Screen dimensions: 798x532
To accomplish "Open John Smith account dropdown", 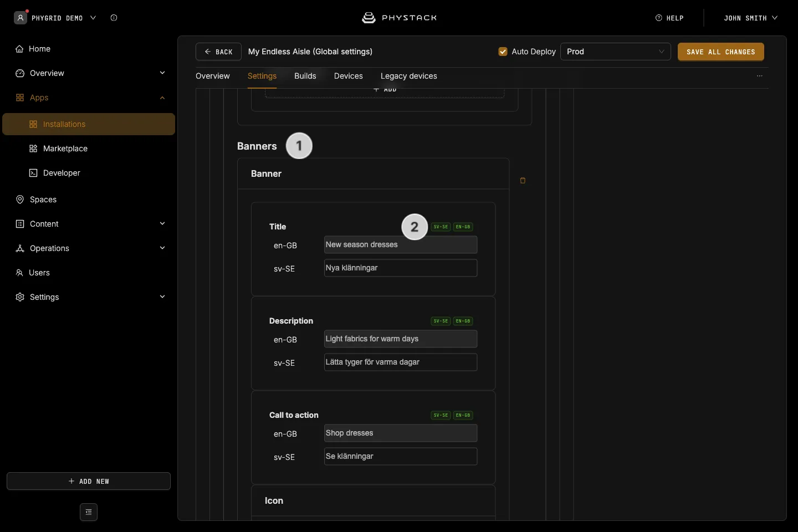I will pyautogui.click(x=750, y=18).
